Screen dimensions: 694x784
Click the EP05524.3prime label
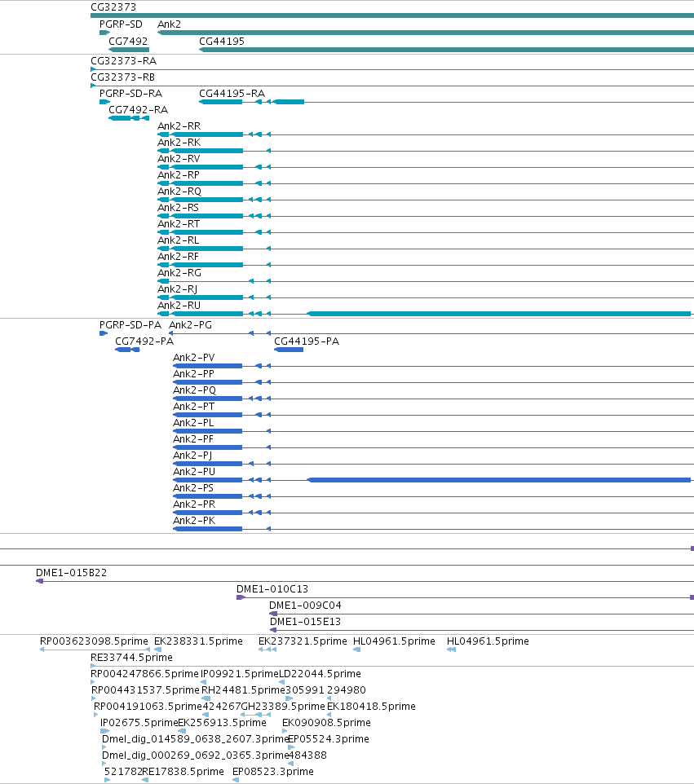pyautogui.click(x=329, y=738)
